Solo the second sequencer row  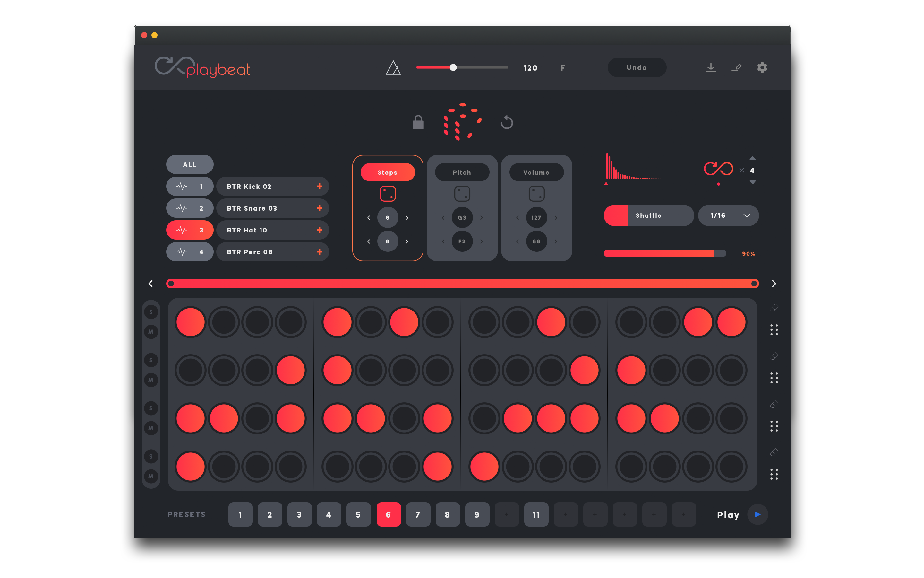(x=151, y=360)
